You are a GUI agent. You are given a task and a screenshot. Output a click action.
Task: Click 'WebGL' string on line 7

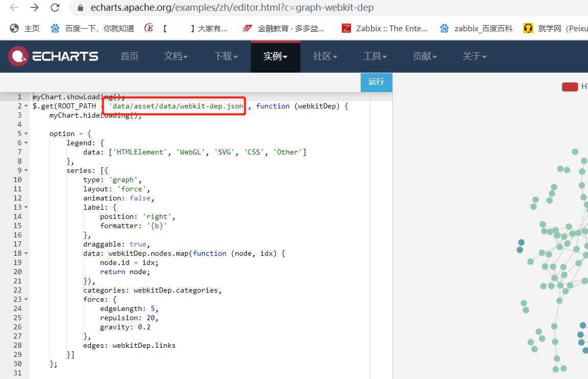coord(191,152)
